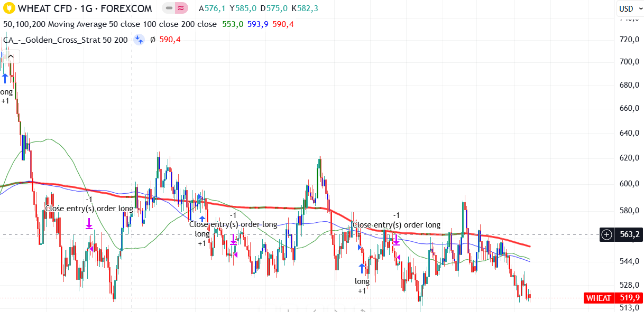
Task: Click the 720,0 price scale label
Action: click(630, 40)
